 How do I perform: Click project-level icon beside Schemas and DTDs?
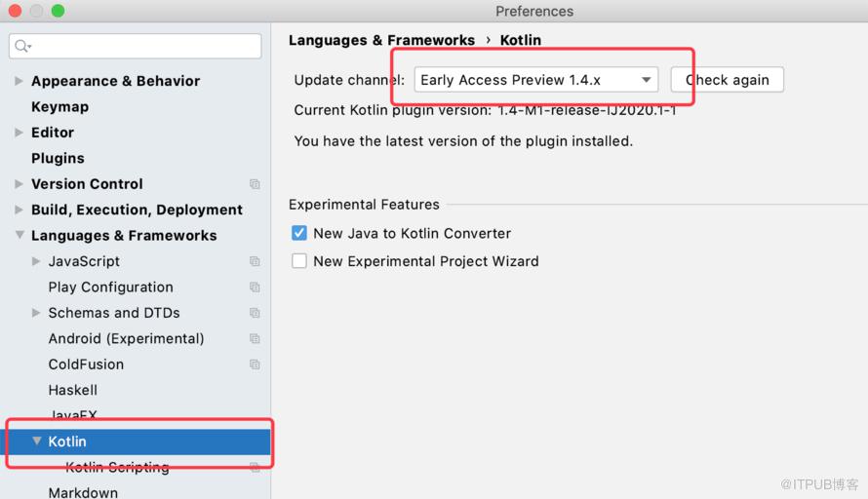[255, 313]
